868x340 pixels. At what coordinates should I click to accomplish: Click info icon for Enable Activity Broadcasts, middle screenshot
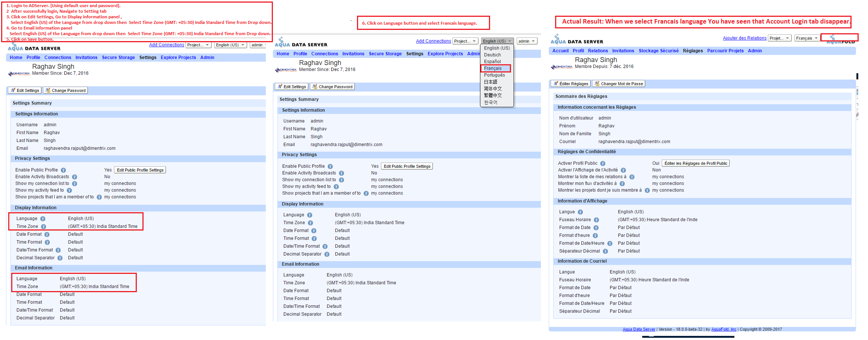point(342,173)
